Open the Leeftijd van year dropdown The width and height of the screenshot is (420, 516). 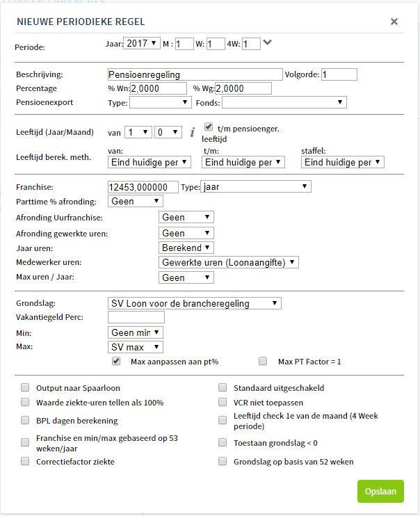tap(138, 132)
